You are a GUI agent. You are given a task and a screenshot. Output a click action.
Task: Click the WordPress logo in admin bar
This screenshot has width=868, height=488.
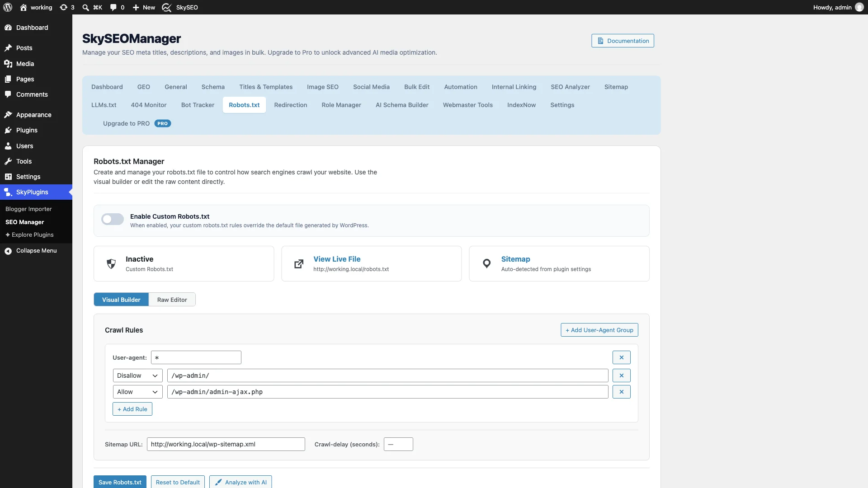click(8, 7)
